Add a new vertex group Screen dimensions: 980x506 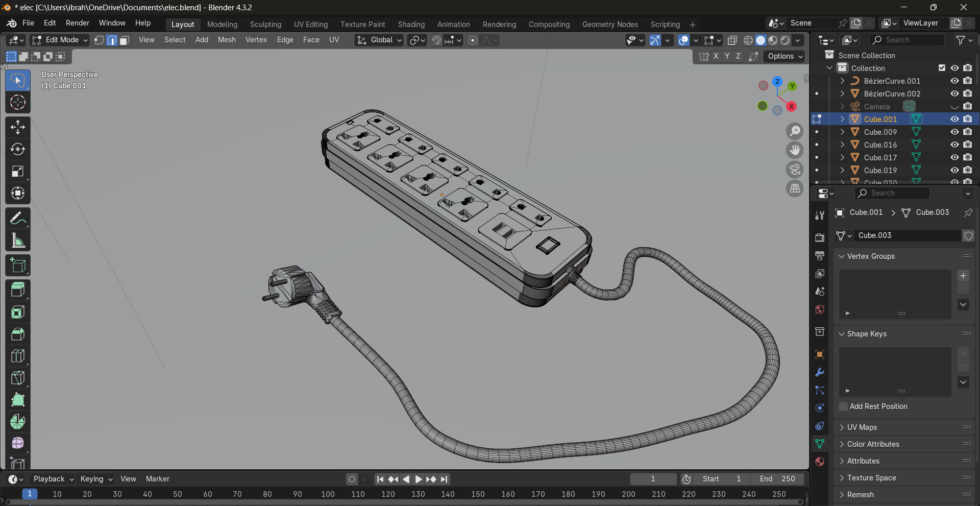[x=963, y=276]
